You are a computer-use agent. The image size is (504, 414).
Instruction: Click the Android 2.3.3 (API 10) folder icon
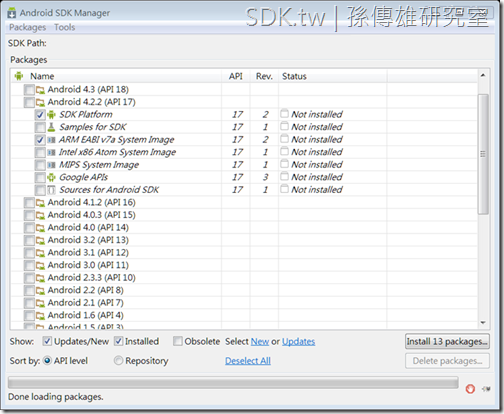40,278
